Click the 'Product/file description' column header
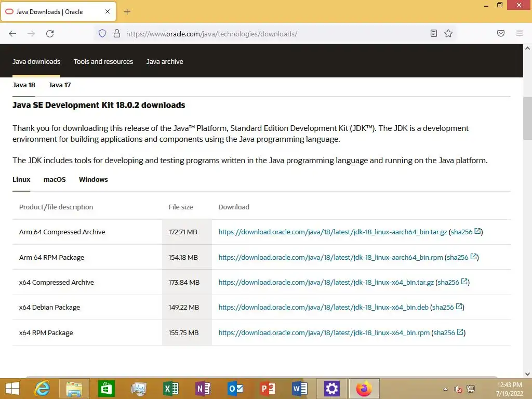532x399 pixels. click(56, 207)
